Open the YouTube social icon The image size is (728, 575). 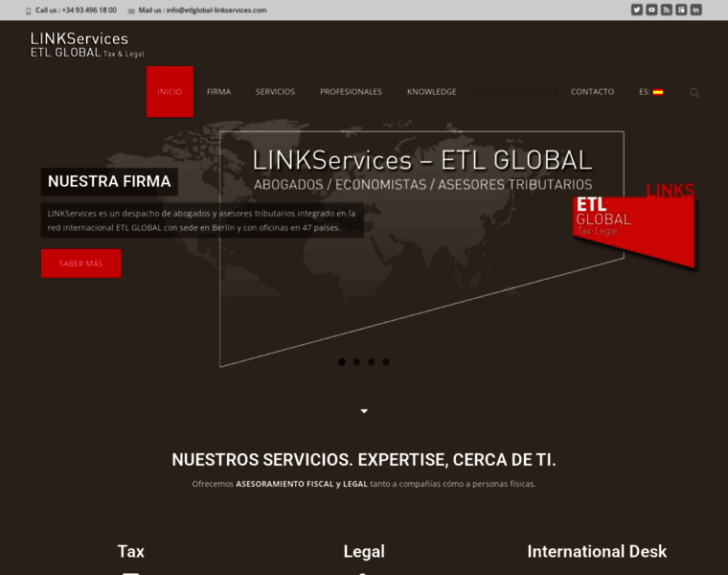(x=651, y=10)
